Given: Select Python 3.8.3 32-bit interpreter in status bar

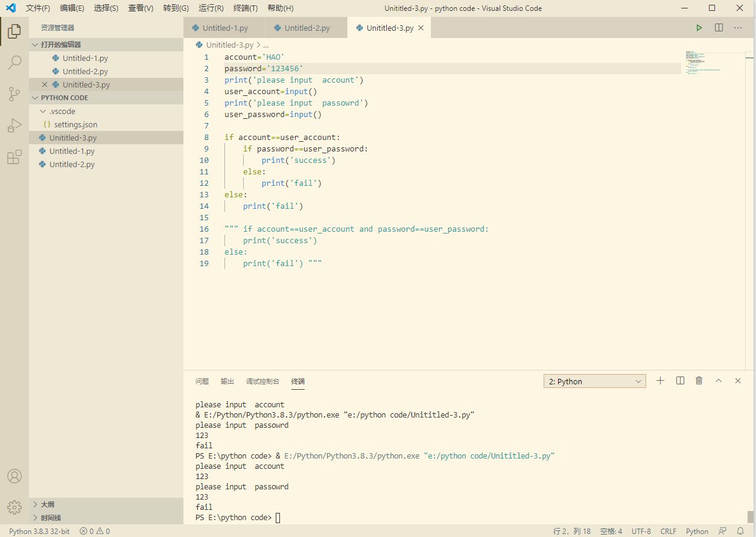Looking at the screenshot, I should pos(39,531).
